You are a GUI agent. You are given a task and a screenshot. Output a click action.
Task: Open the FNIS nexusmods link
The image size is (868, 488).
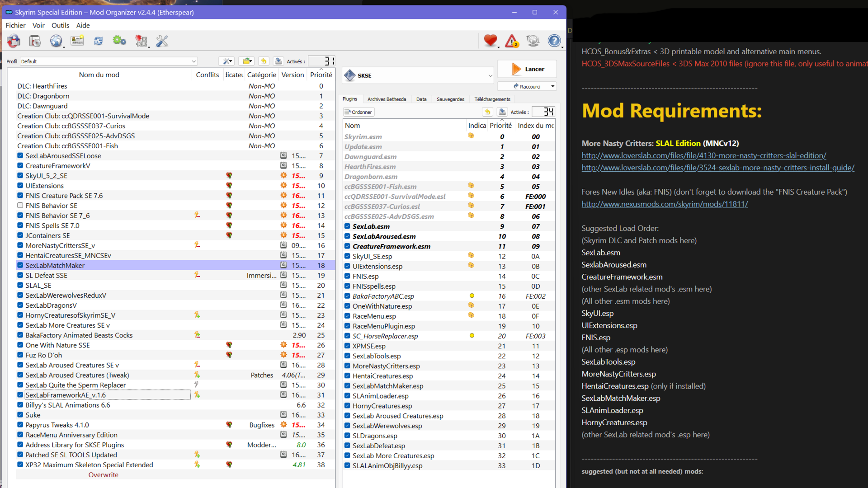point(665,204)
